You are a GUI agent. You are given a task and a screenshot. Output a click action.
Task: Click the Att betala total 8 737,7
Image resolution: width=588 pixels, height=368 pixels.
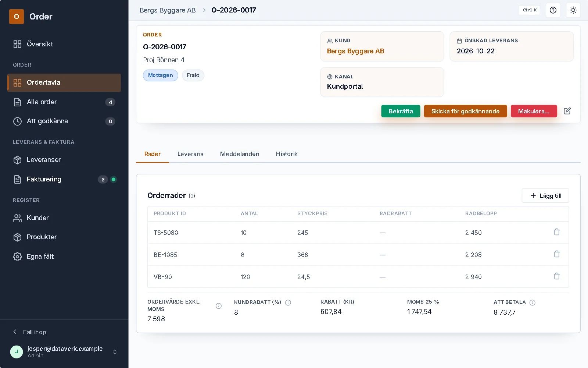point(504,312)
